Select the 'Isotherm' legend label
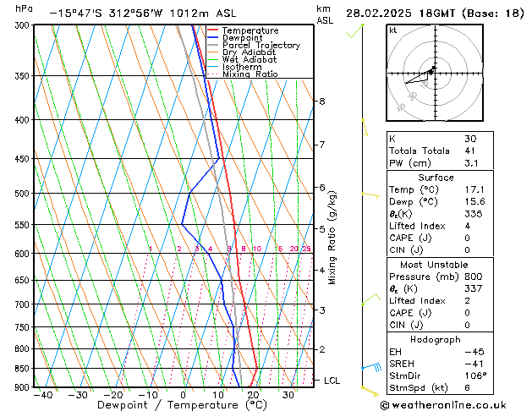Screen dimensions: 532x411 click(242, 67)
